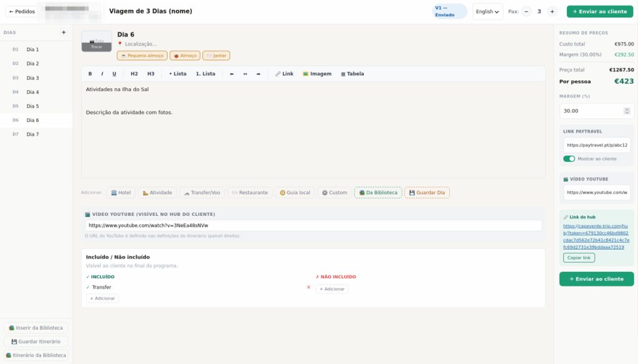Click bottom Enviar ao cliente button
This screenshot has height=364, width=638.
(x=596, y=279)
